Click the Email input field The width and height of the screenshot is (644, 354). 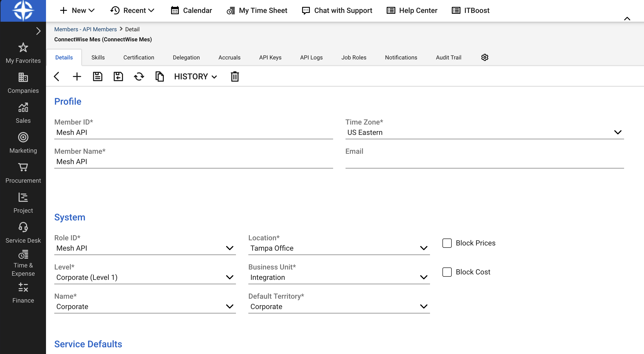(485, 162)
